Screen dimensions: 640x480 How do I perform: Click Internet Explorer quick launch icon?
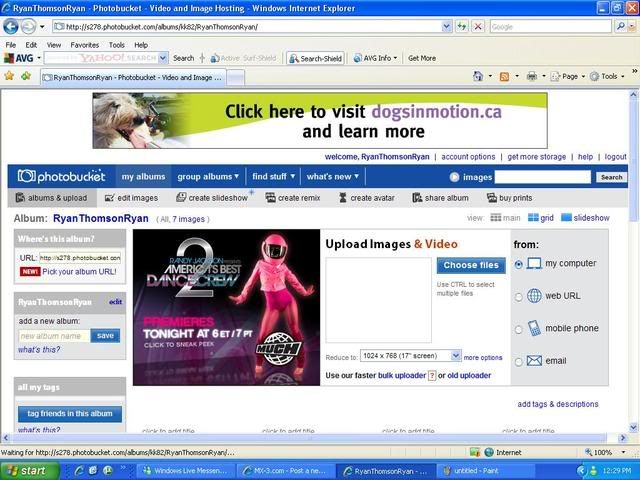pos(79,471)
